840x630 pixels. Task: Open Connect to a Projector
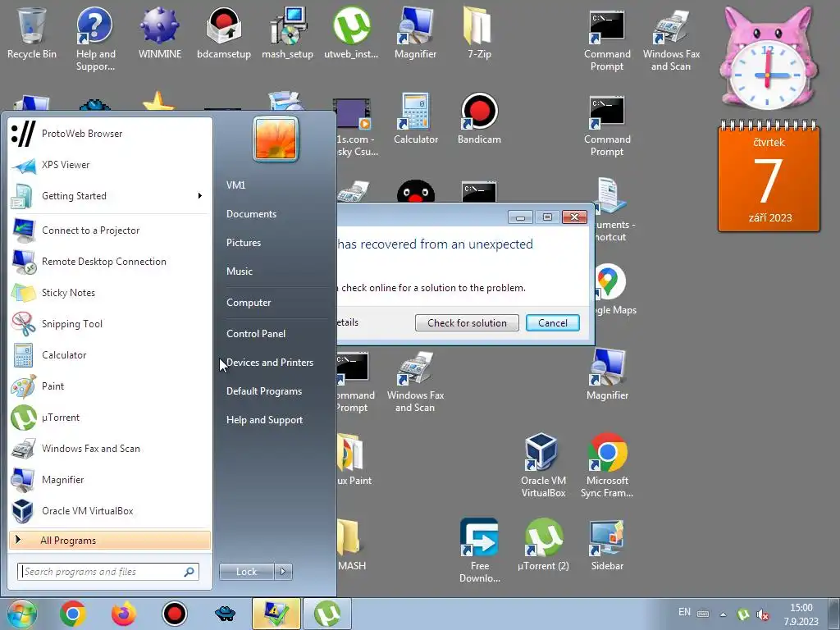point(109,231)
